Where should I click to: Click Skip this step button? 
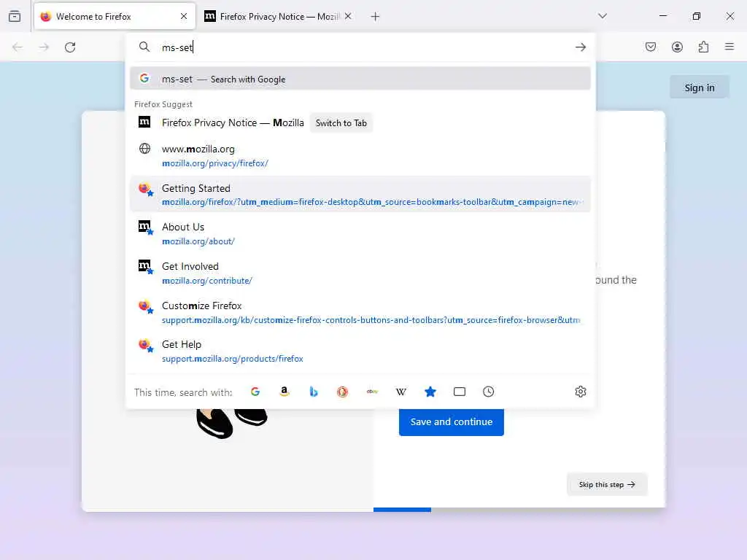click(607, 484)
